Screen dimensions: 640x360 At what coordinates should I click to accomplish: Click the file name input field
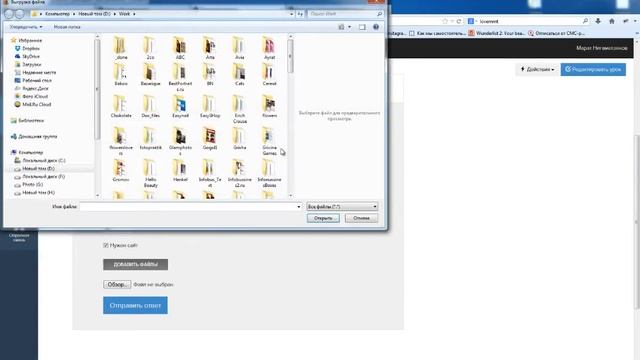[187, 207]
